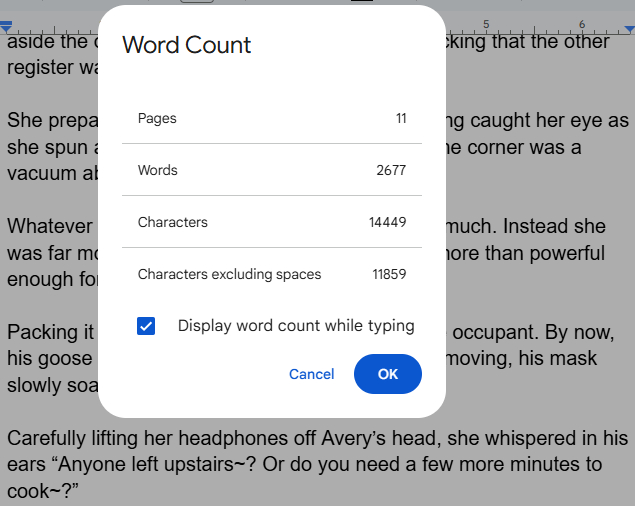Image resolution: width=635 pixels, height=506 pixels.
Task: Click the page count value 11
Action: pyautogui.click(x=401, y=118)
